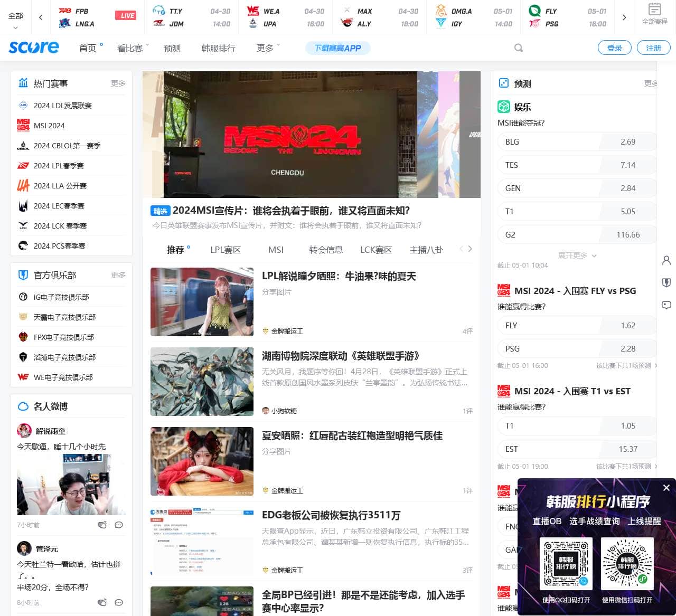Click the shield icon on right sidebar
Image resolution: width=676 pixels, height=616 pixels.
(x=666, y=283)
